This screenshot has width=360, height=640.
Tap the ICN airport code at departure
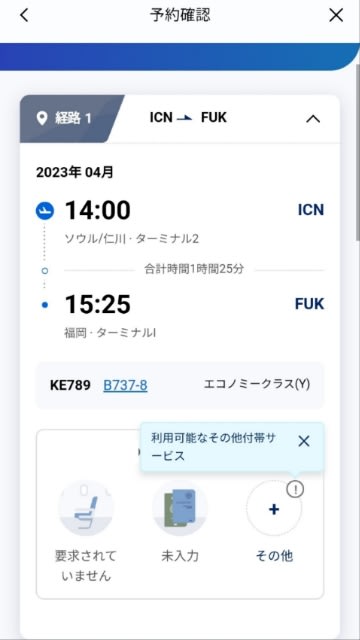(311, 210)
